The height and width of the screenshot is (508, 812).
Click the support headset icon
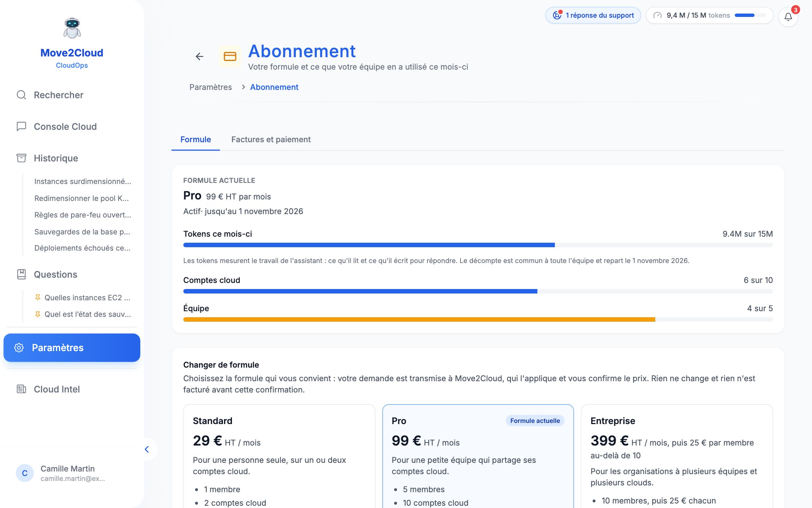pos(557,15)
